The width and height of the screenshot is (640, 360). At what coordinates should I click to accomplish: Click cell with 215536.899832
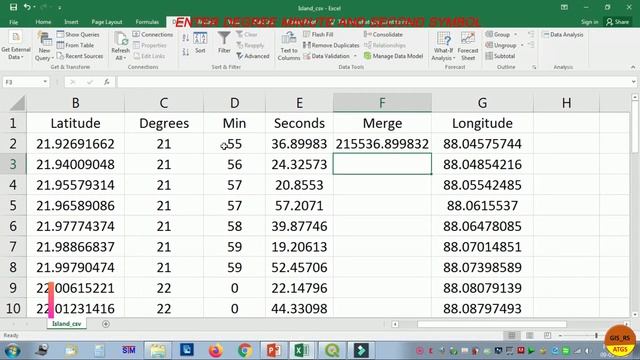(x=382, y=144)
